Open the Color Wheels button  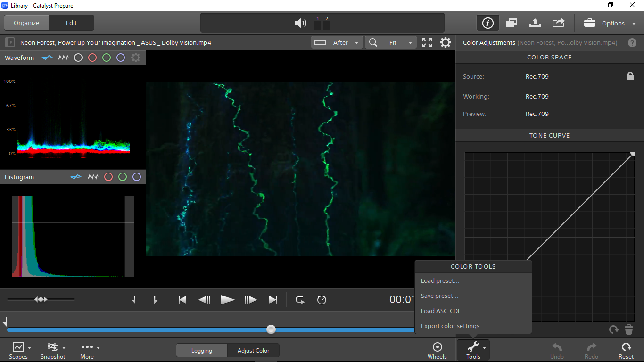(437, 350)
